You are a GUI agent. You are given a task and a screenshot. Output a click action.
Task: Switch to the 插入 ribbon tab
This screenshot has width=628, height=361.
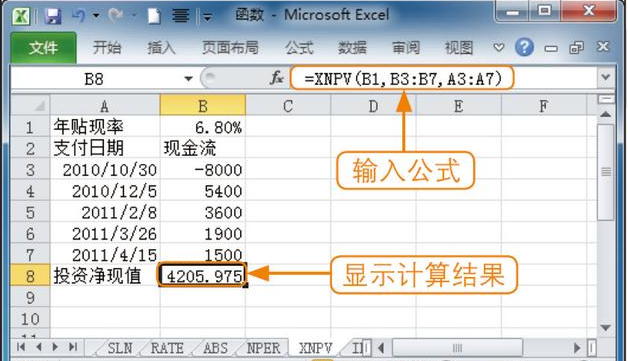(161, 48)
